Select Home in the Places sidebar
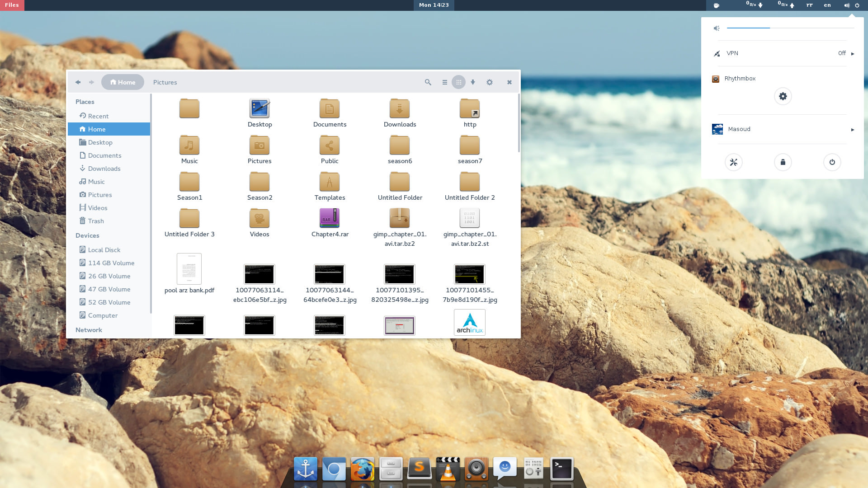The height and width of the screenshot is (488, 868). pyautogui.click(x=109, y=129)
